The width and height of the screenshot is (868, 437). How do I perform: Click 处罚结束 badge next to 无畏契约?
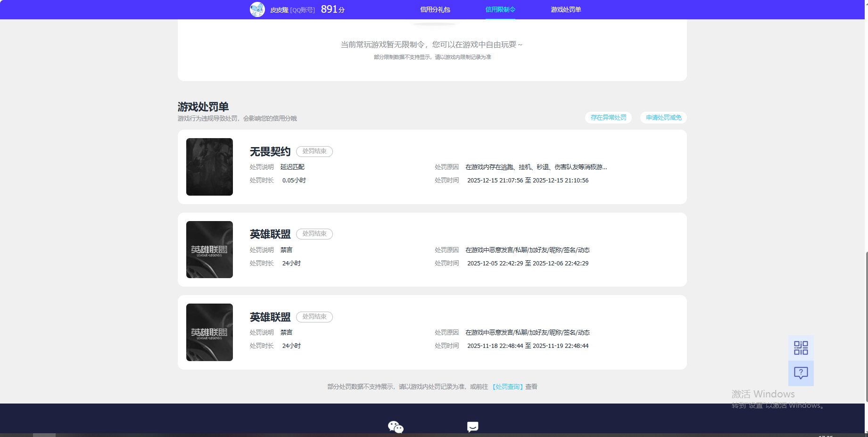click(314, 151)
